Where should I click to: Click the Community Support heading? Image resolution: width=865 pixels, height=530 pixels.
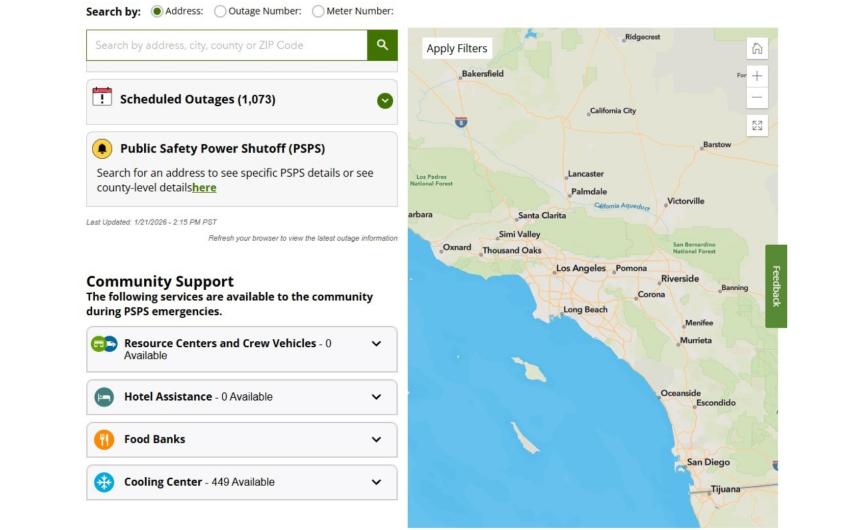point(160,281)
